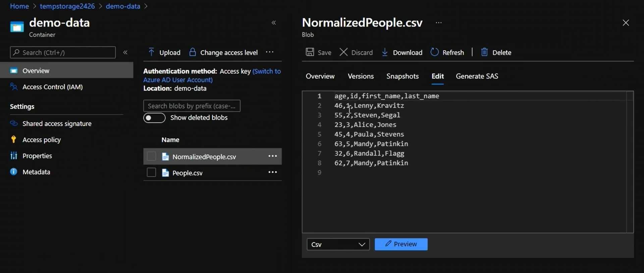Click the Search blobs by prefix field

[192, 106]
